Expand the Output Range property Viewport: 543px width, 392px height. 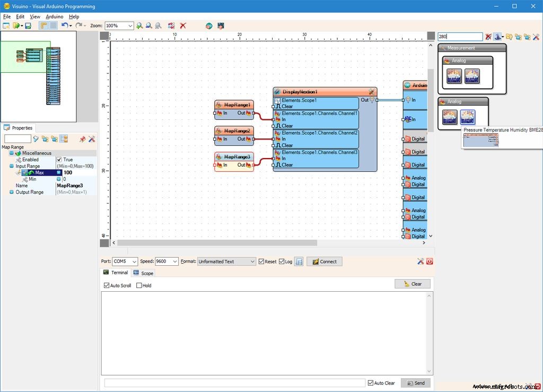[x=12, y=192]
